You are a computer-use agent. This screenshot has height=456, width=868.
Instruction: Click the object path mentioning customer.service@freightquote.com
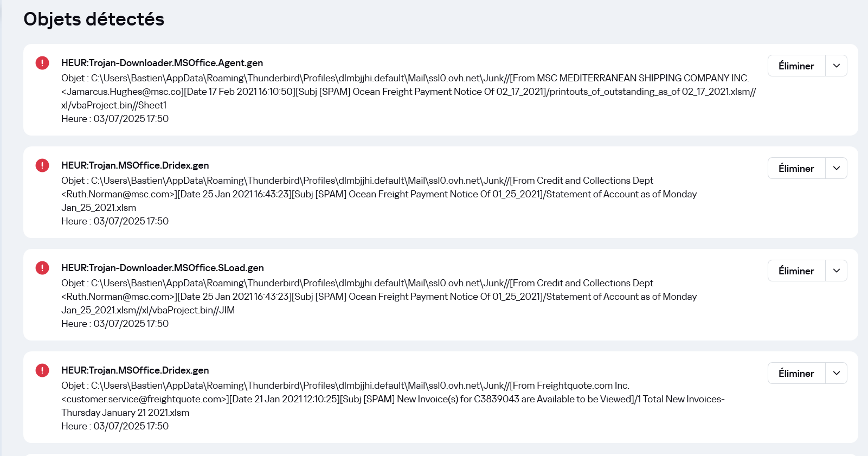[393, 399]
